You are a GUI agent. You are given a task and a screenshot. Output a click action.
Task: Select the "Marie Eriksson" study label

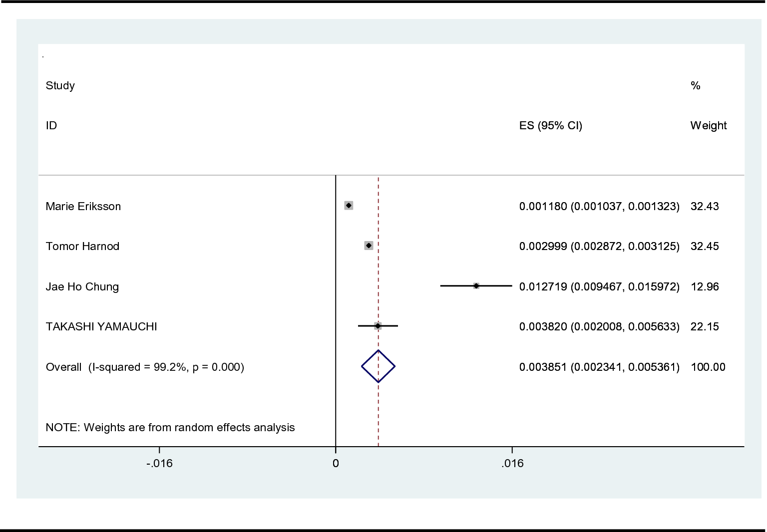[83, 207]
